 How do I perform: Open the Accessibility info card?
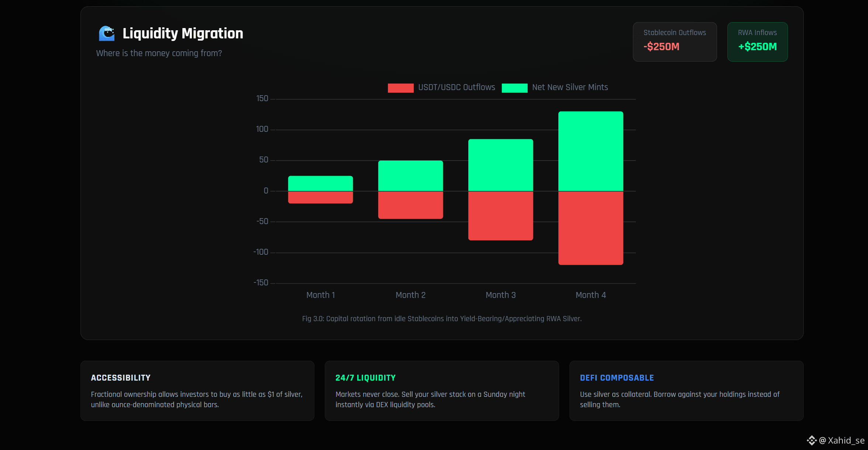click(x=197, y=391)
